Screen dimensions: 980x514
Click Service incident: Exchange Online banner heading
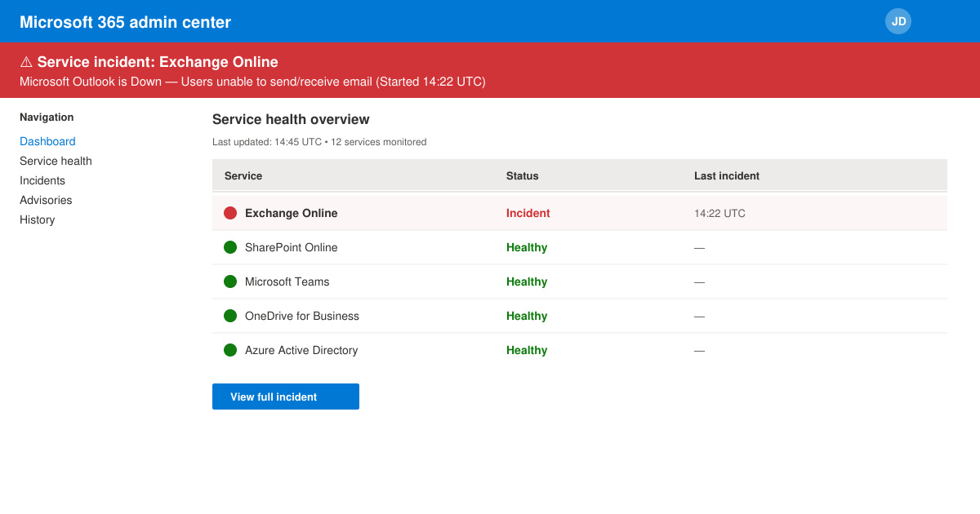point(149,62)
